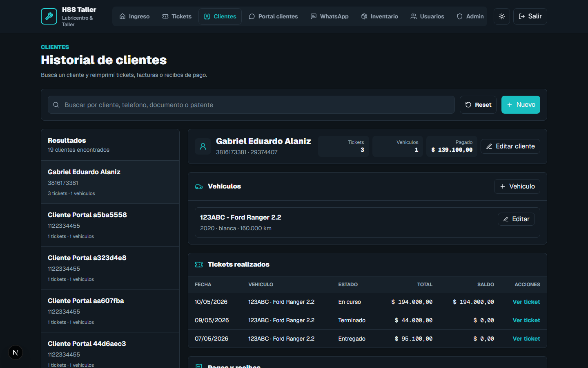The width and height of the screenshot is (588, 368).
Task: Create a new client with Nuevo
Action: click(x=521, y=105)
